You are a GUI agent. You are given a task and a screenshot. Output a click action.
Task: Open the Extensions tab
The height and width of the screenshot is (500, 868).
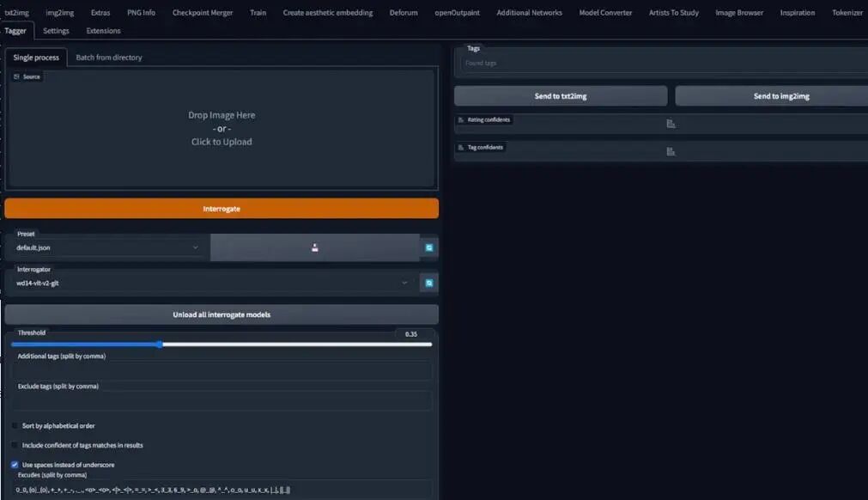104,30
